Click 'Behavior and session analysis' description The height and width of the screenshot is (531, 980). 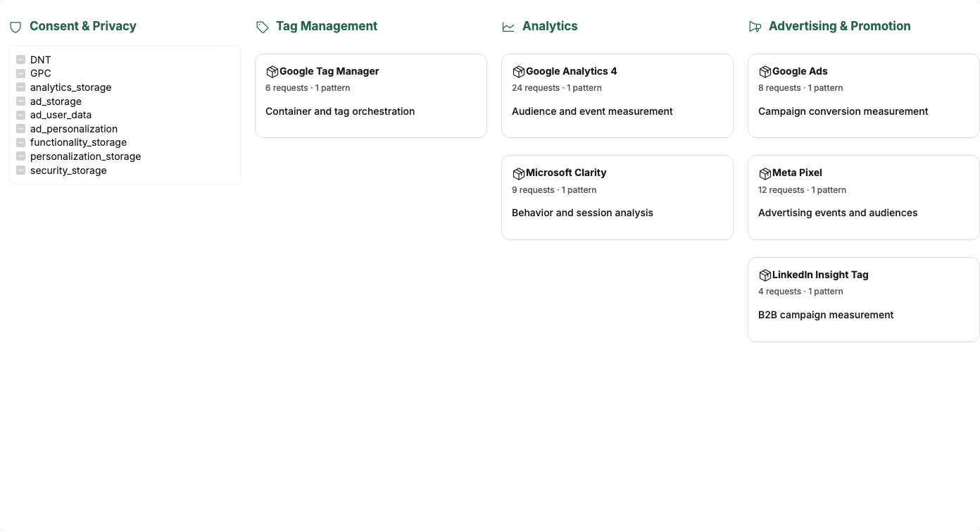click(x=582, y=213)
